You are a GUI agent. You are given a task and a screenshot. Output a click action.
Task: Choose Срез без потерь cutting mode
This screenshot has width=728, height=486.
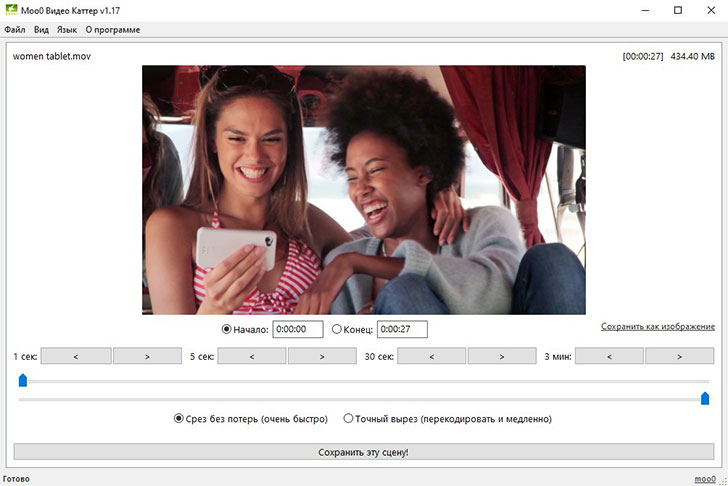[180, 419]
